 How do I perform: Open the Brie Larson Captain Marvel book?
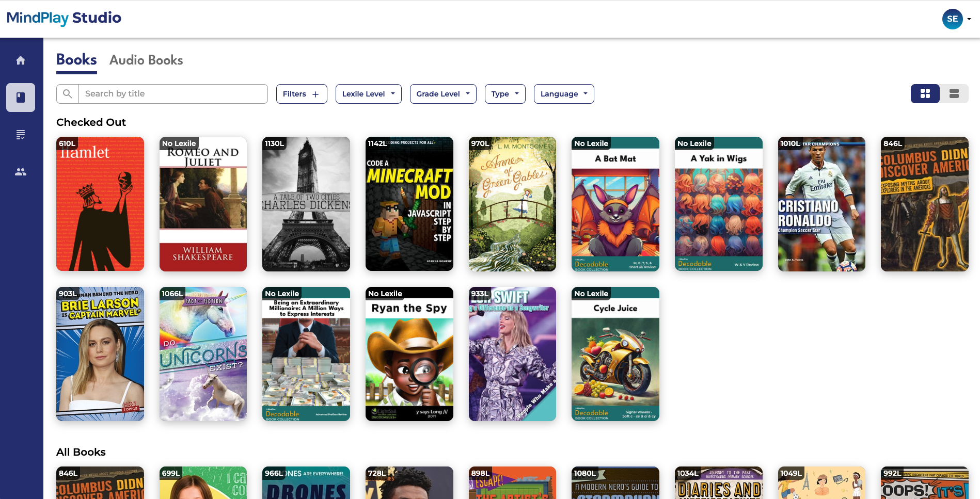pyautogui.click(x=100, y=354)
